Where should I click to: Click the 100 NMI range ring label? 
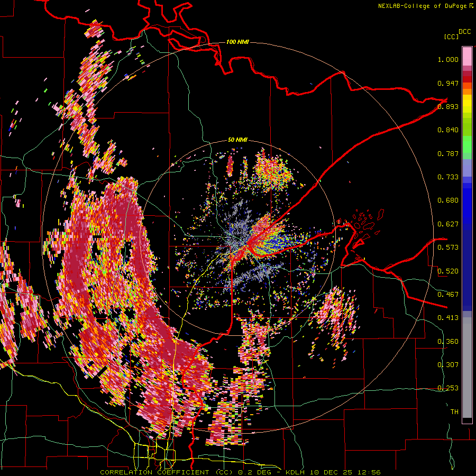pyautogui.click(x=237, y=42)
